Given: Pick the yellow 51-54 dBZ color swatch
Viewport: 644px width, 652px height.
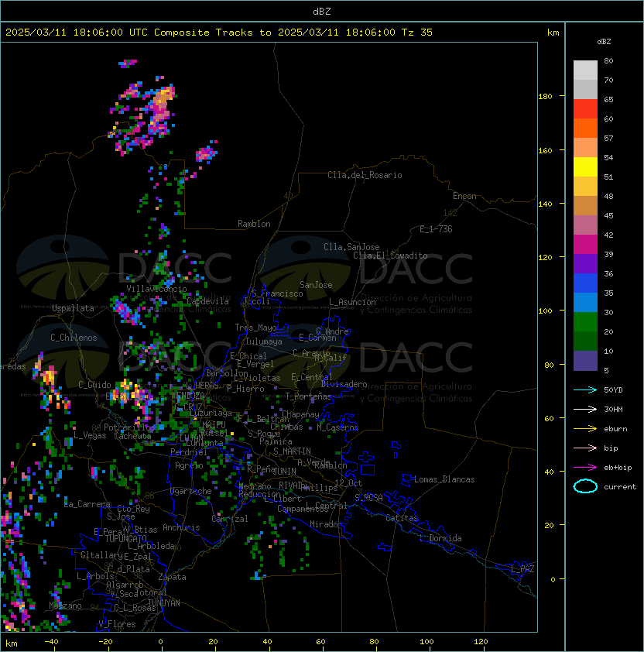Looking at the screenshot, I should tap(585, 166).
